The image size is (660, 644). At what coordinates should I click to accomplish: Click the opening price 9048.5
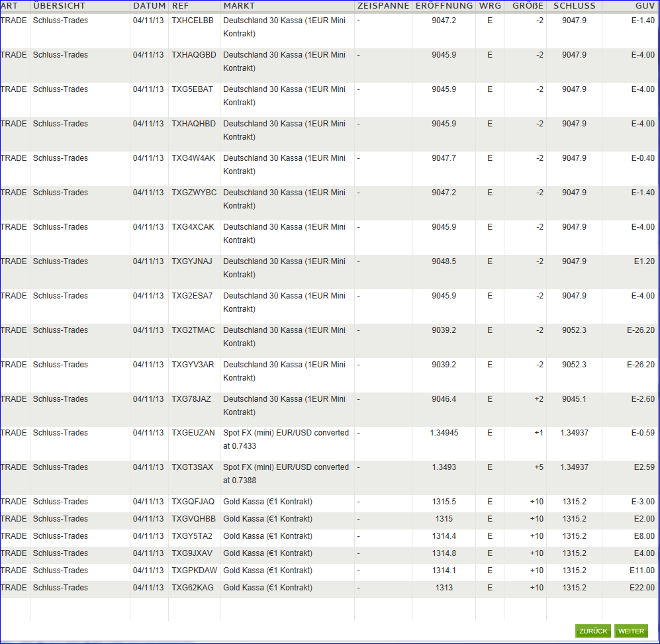(444, 261)
